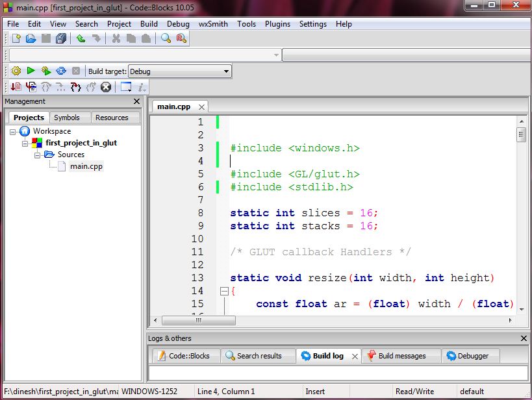The height and width of the screenshot is (400, 532).
Task: Select the Projects tab
Action: [x=29, y=118]
